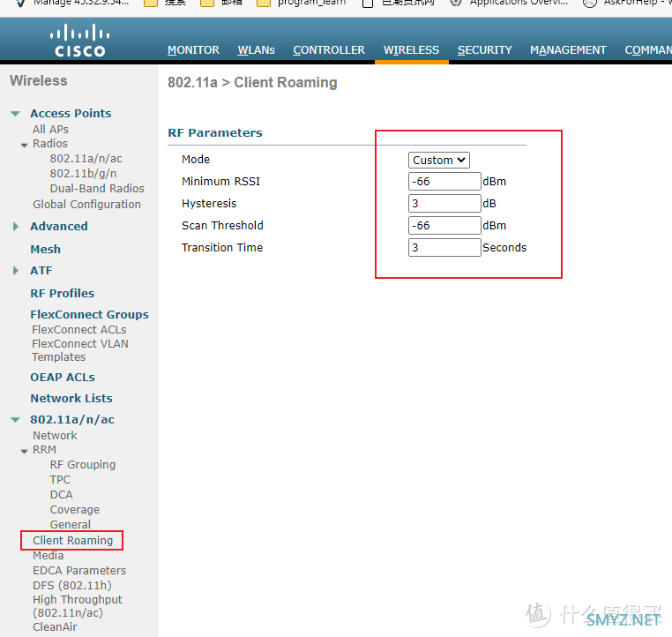The width and height of the screenshot is (672, 637).
Task: Open DFS (802.11h) link
Action: pyautogui.click(x=72, y=586)
